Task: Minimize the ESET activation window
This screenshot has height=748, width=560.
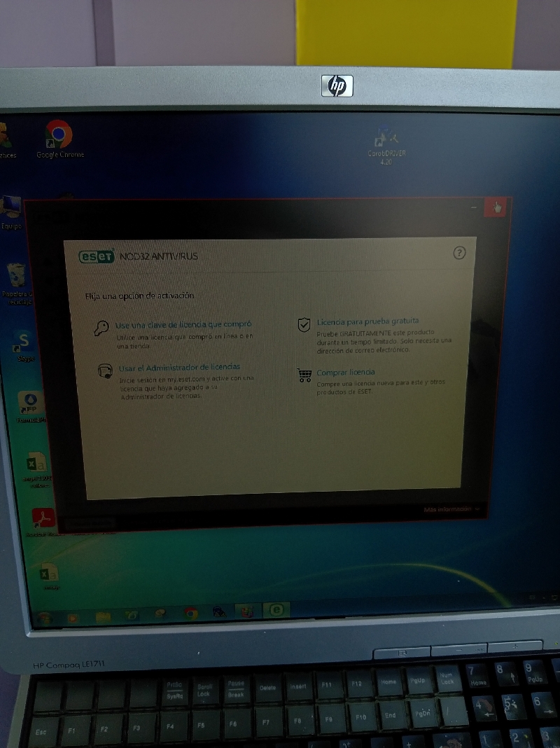Action: pyautogui.click(x=473, y=207)
